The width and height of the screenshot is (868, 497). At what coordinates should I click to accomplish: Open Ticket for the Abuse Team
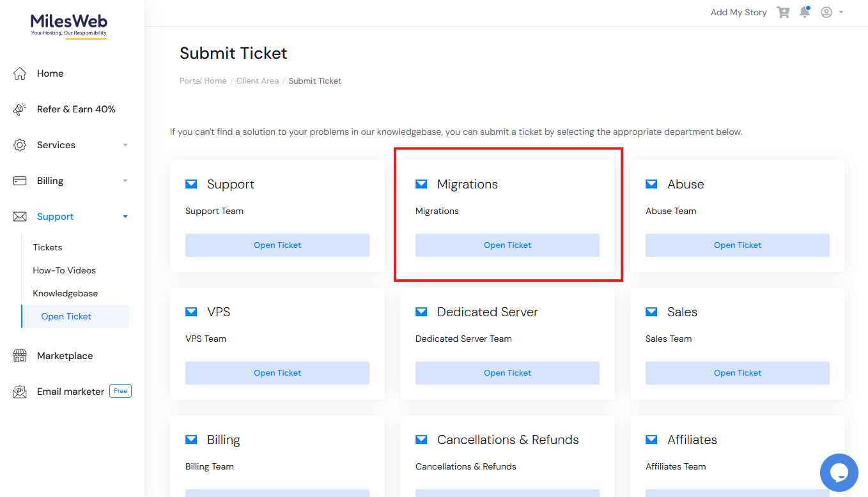click(x=737, y=245)
